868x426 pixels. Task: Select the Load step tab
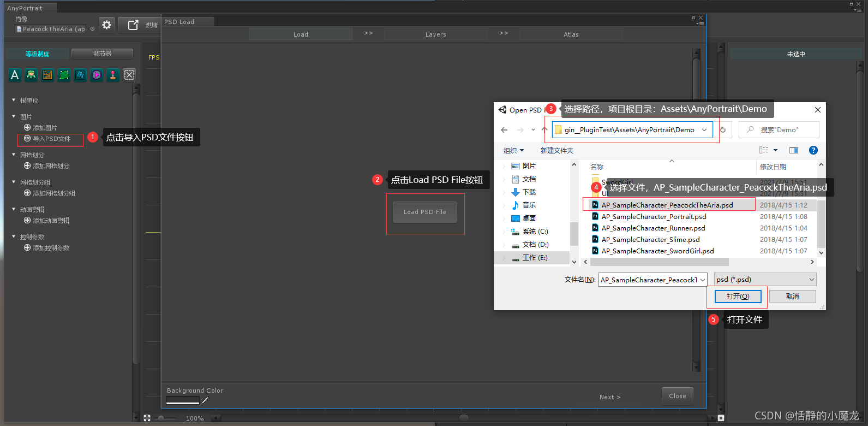tap(301, 34)
